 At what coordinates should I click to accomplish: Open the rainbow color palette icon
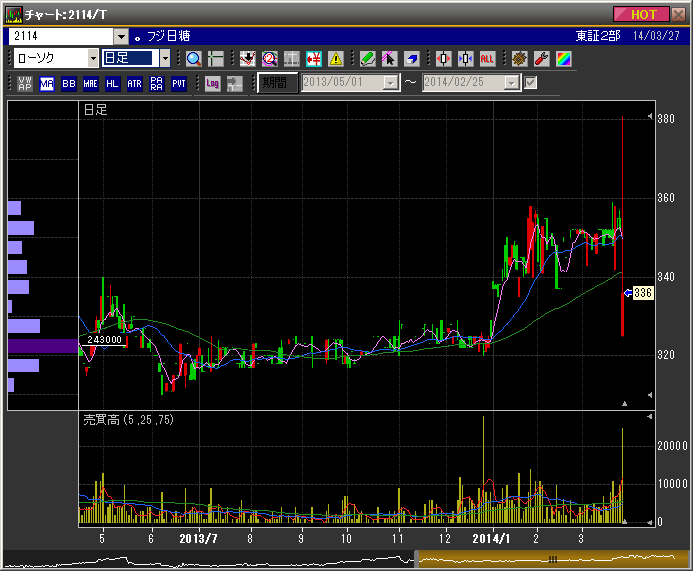tap(563, 58)
